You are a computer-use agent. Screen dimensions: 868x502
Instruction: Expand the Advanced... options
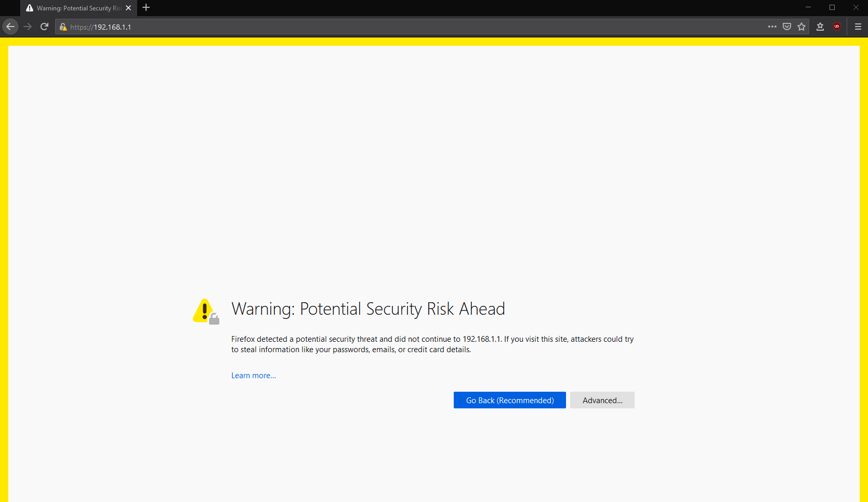point(602,400)
